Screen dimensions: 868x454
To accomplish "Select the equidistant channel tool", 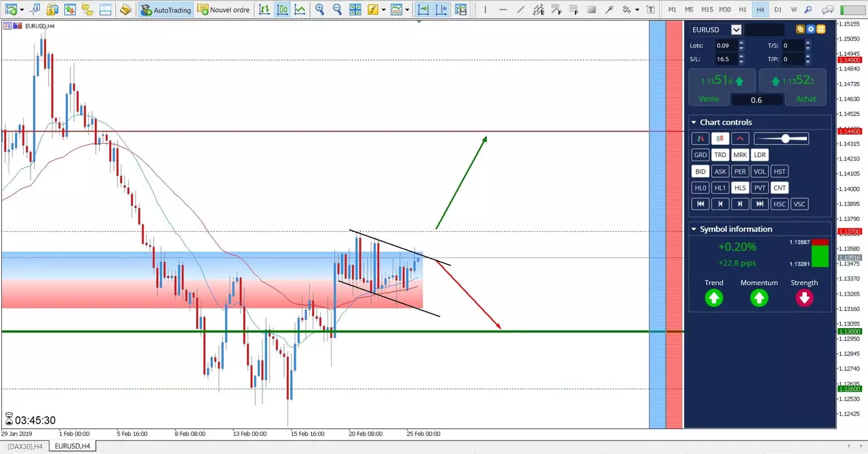I will [538, 9].
